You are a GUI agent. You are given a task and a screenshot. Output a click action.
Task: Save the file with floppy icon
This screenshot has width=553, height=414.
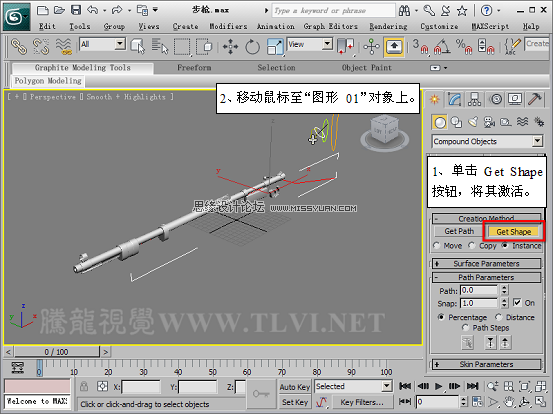pyautogui.click(x=76, y=10)
